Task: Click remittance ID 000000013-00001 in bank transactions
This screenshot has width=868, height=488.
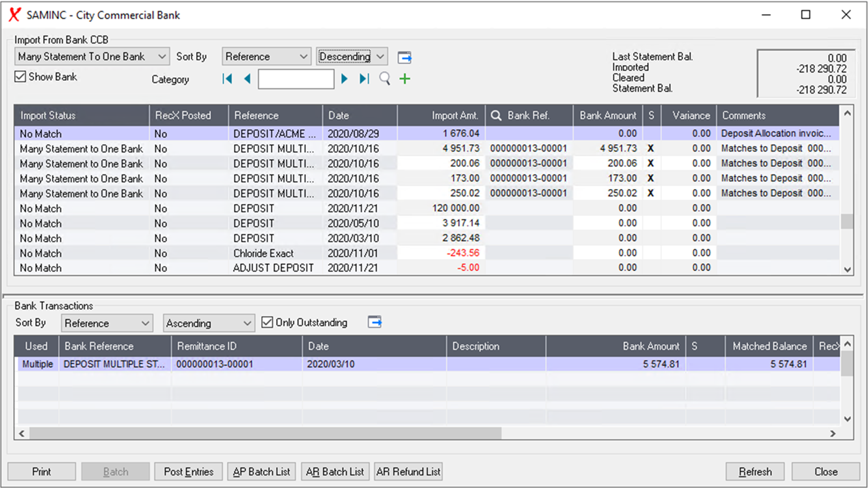Action: [x=237, y=364]
